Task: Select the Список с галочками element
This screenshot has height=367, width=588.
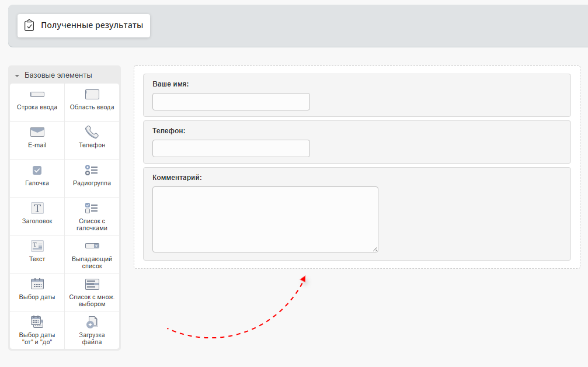Action: point(92,208)
